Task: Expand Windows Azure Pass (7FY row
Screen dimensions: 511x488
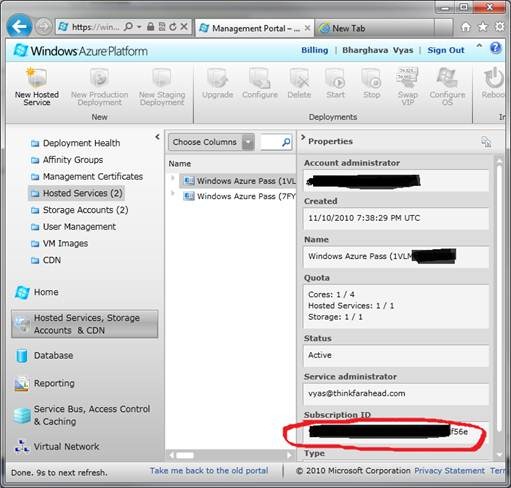Action: pos(173,193)
